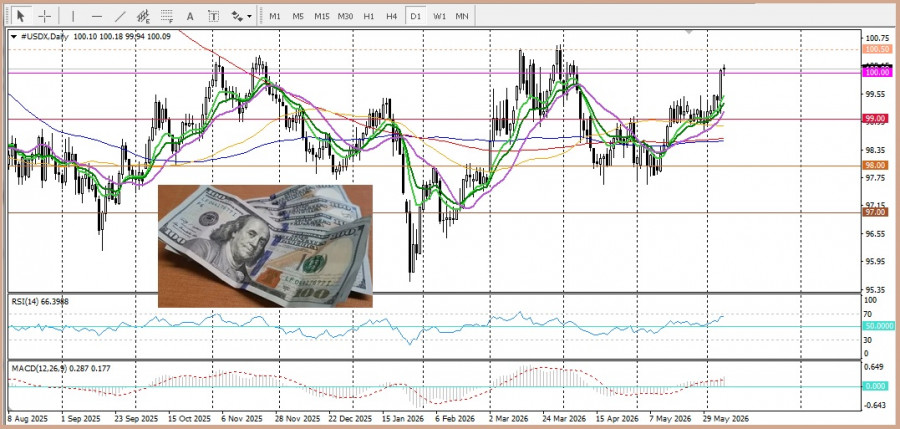Click the 6 Nov 2025 date label
This screenshot has width=900, height=429.
[x=242, y=418]
